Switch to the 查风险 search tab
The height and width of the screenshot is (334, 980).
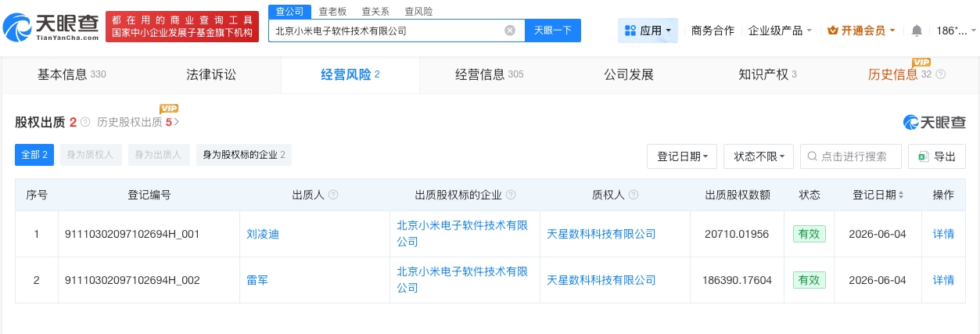point(418,12)
